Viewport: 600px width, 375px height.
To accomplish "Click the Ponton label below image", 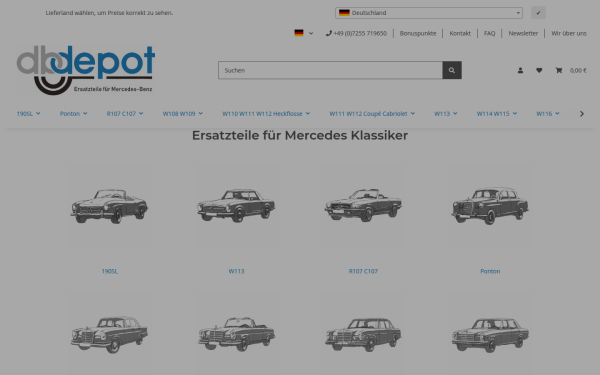I will point(490,271).
